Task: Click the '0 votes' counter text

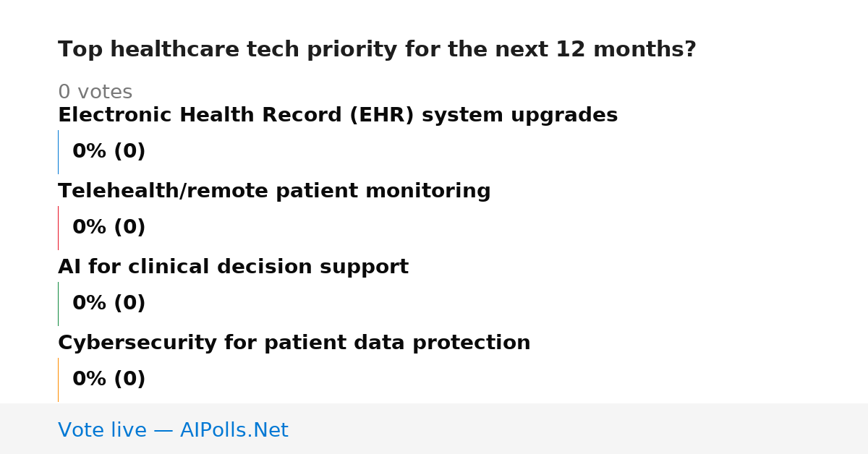Action: (x=95, y=93)
